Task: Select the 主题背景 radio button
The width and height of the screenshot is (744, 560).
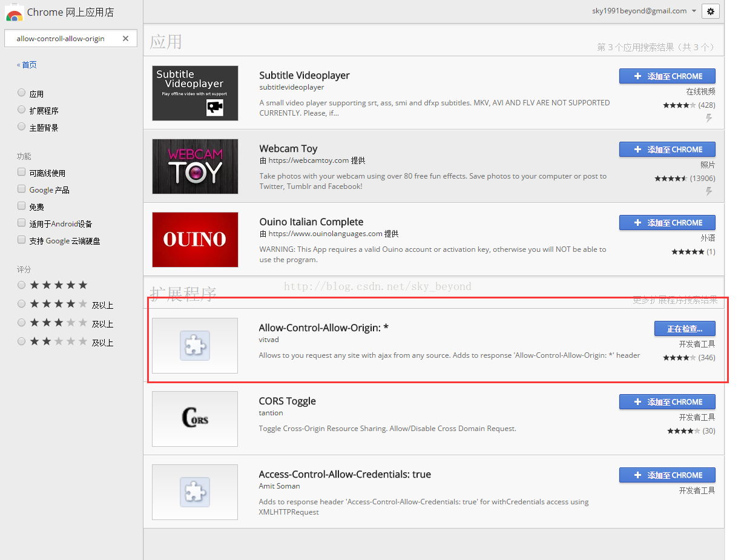Action: [x=22, y=127]
